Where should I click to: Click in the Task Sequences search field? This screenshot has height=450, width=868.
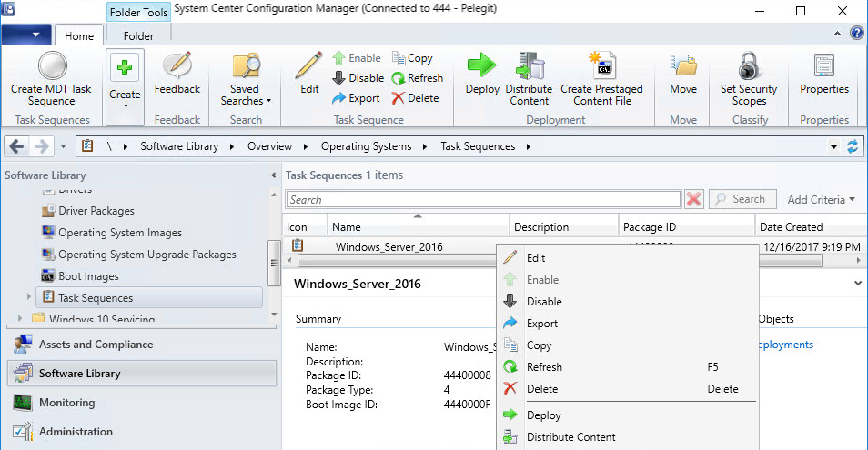(x=483, y=200)
